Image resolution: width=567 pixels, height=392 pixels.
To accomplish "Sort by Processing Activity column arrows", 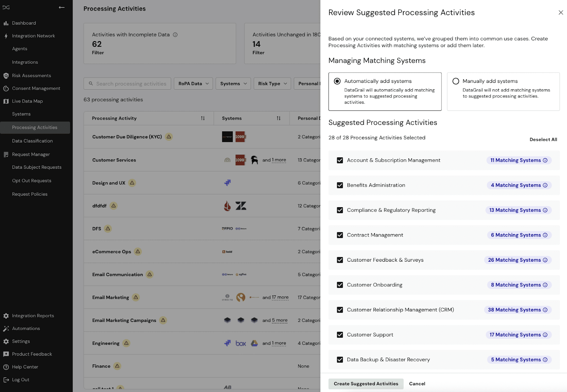I will click(203, 118).
